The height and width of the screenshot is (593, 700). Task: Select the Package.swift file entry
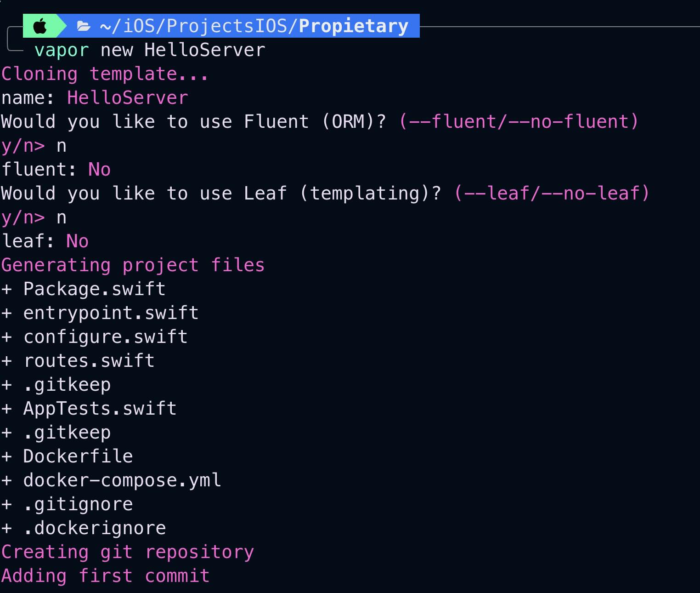(94, 289)
